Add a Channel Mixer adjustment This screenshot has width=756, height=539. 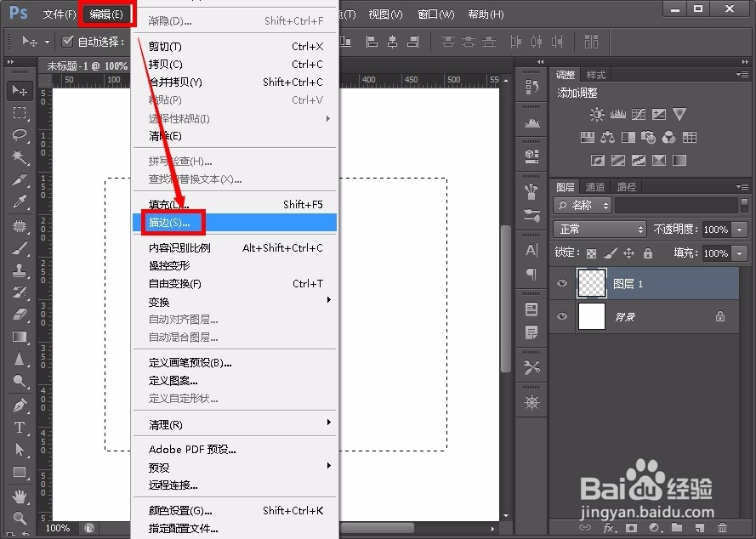(x=668, y=138)
